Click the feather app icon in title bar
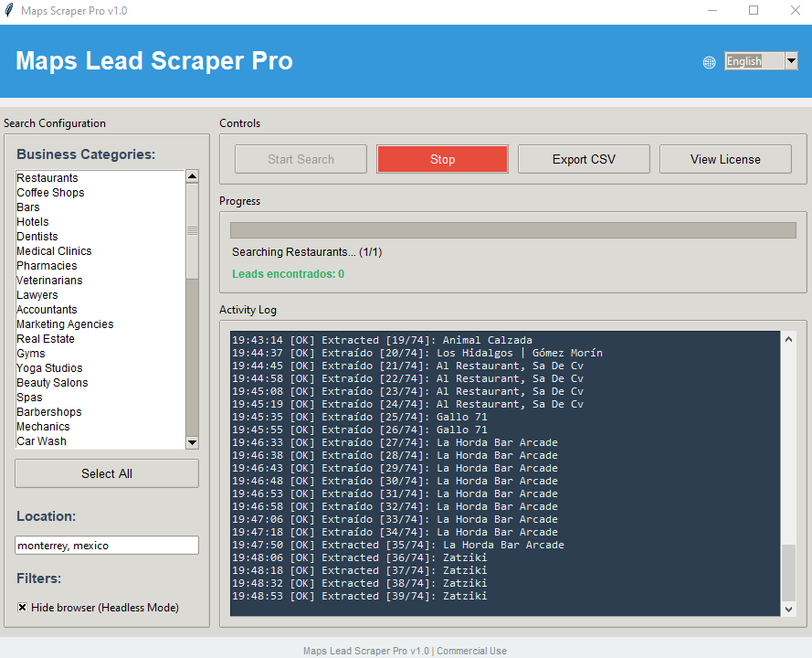The image size is (812, 658). pos(9,10)
